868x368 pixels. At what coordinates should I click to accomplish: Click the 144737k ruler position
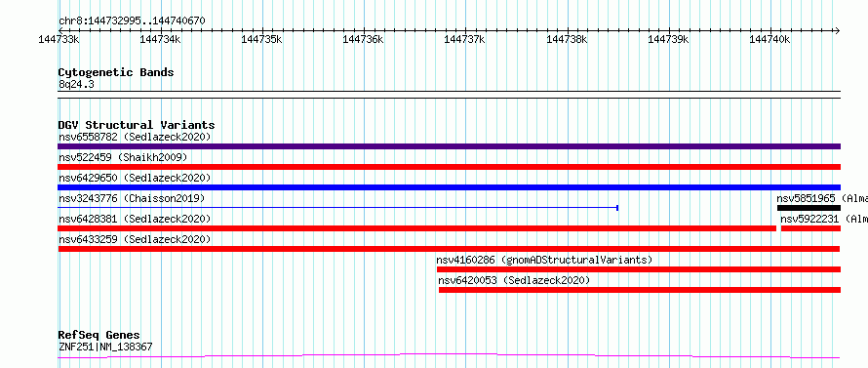pos(465,39)
